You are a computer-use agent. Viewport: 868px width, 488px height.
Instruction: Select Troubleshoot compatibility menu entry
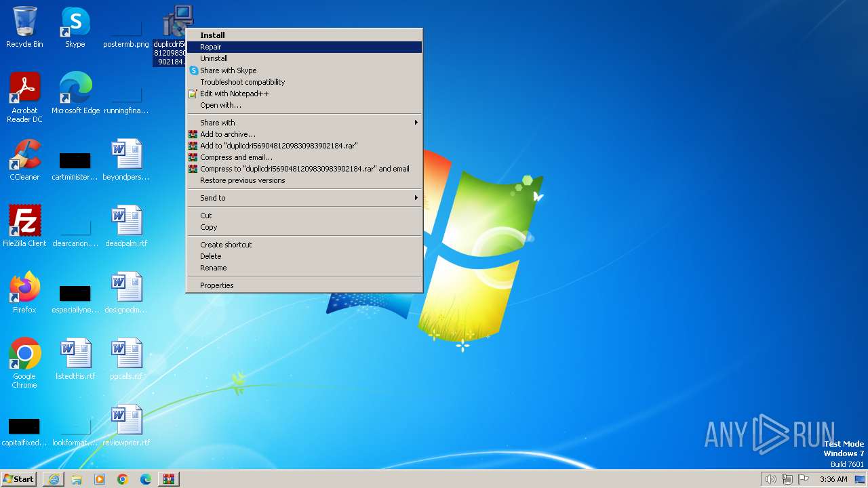tap(304, 82)
